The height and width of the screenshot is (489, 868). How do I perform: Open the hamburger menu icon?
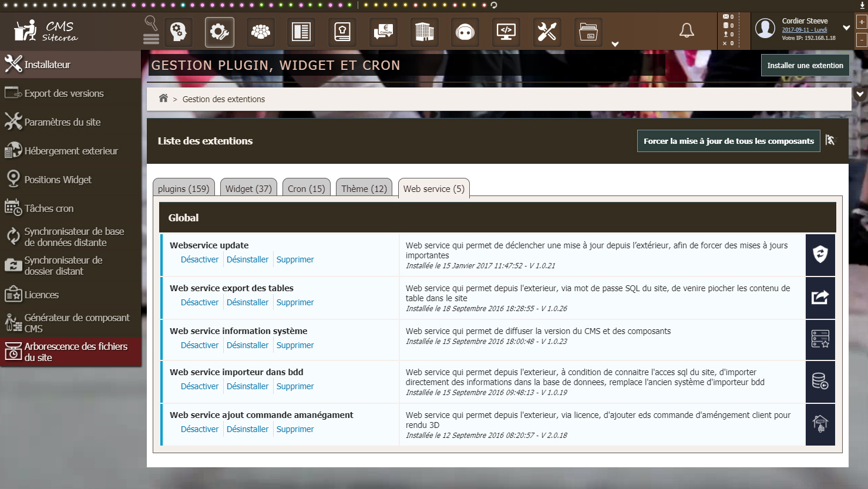[151, 39]
